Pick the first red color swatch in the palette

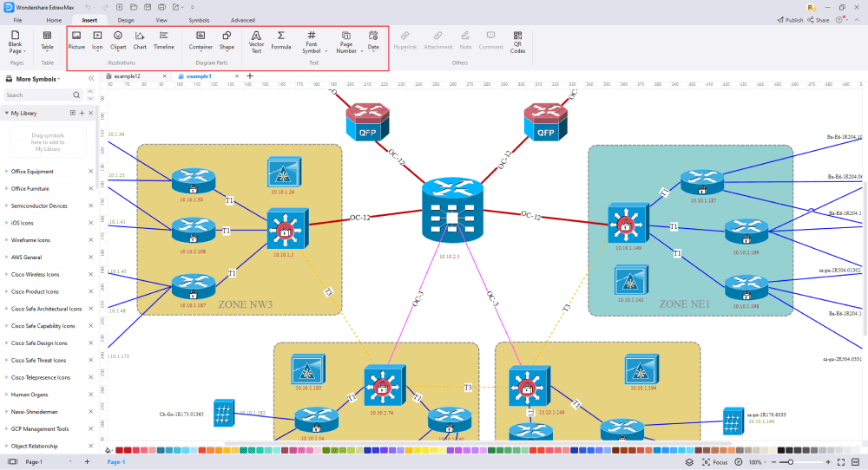(120, 451)
